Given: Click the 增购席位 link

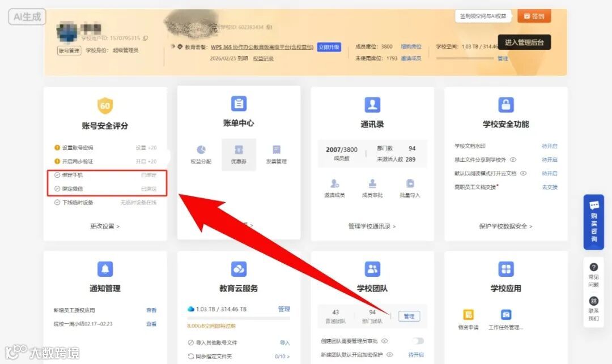Looking at the screenshot, I should [x=411, y=47].
